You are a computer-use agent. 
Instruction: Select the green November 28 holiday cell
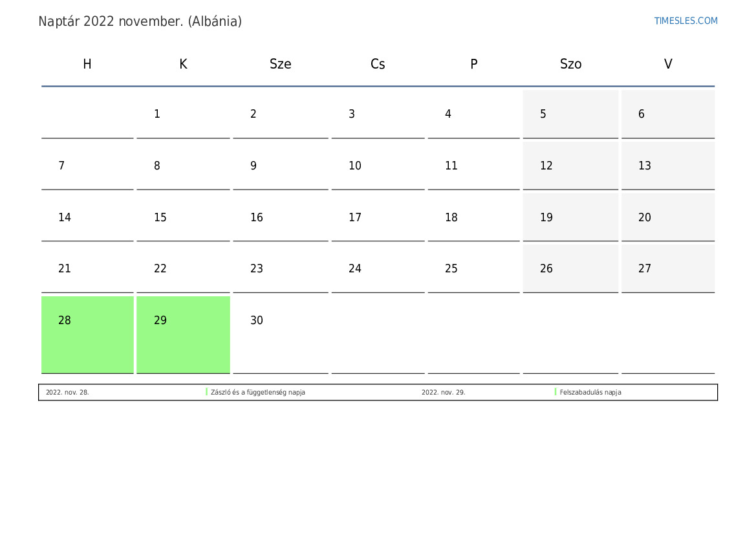[87, 334]
